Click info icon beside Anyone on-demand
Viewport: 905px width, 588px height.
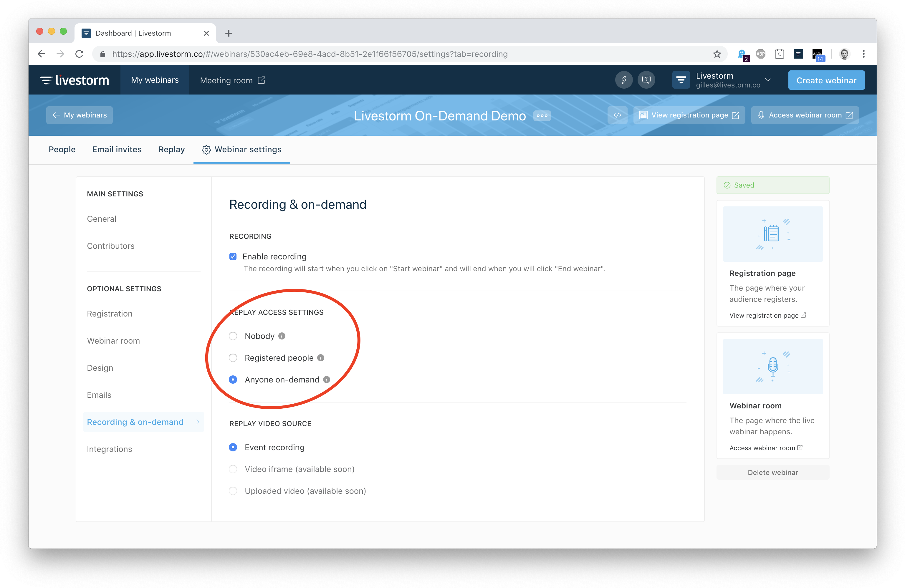(326, 379)
